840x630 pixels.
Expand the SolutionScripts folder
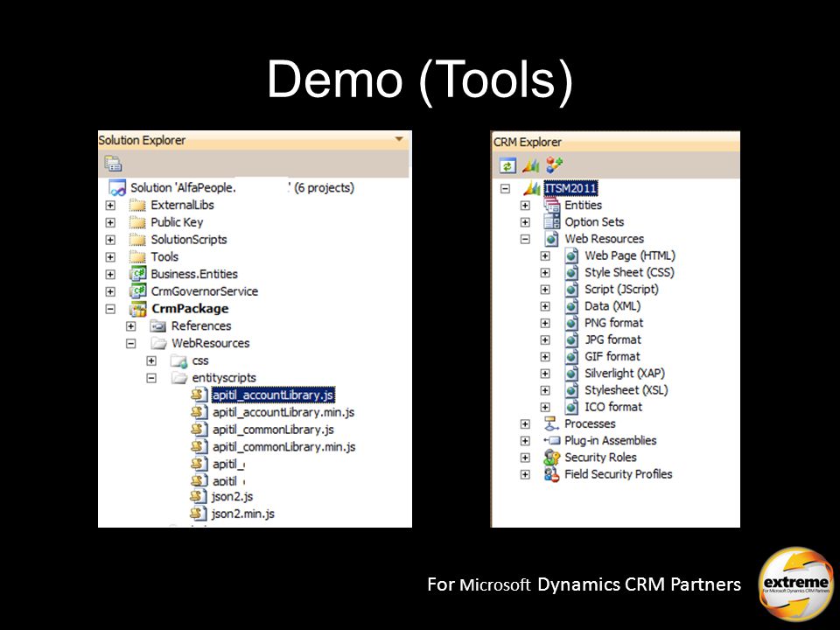point(110,240)
